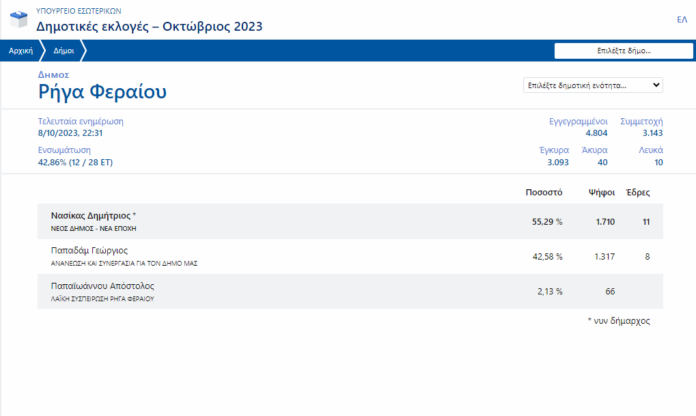Go to Αρχική in the breadcrumb bar

pyautogui.click(x=20, y=49)
